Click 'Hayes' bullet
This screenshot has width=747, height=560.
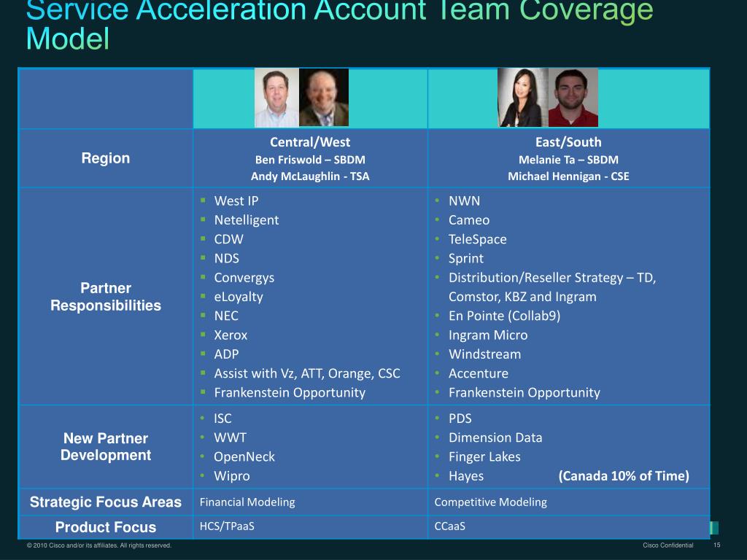tap(466, 475)
